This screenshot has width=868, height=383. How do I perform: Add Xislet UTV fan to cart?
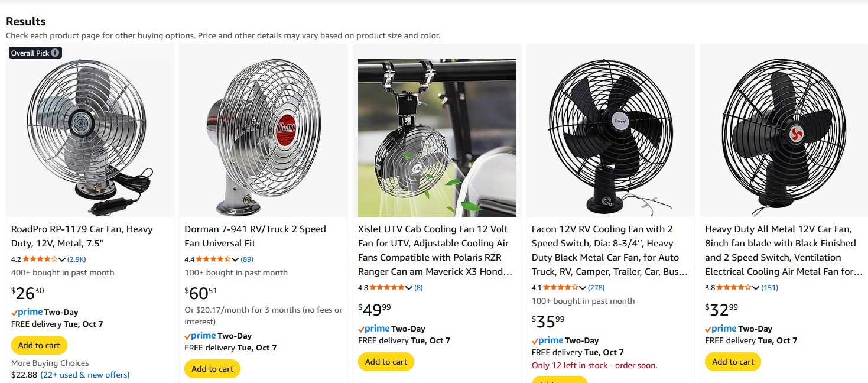(386, 362)
